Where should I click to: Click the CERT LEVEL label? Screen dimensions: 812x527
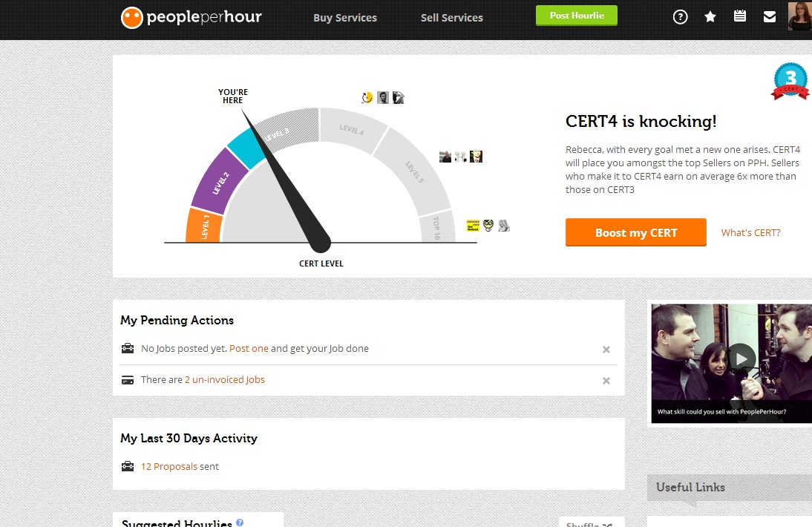(321, 263)
